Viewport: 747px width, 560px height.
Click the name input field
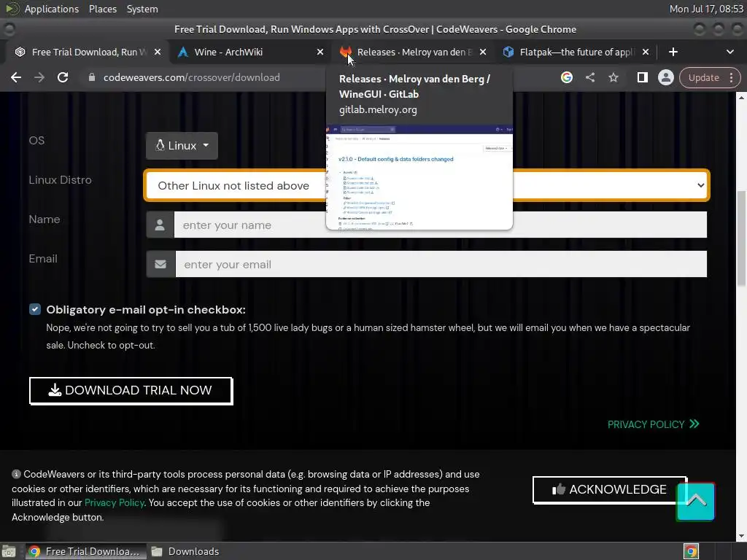coord(440,225)
